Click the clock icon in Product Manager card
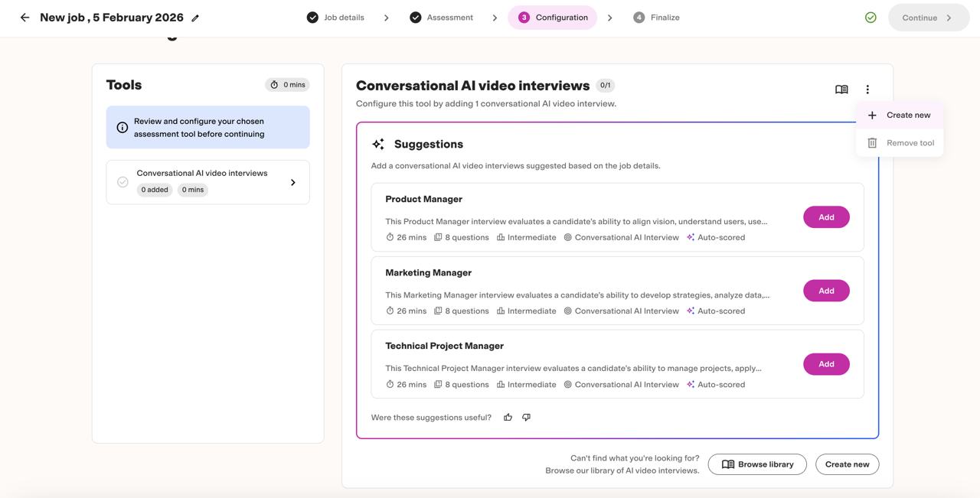The width and height of the screenshot is (980, 498). click(x=390, y=237)
